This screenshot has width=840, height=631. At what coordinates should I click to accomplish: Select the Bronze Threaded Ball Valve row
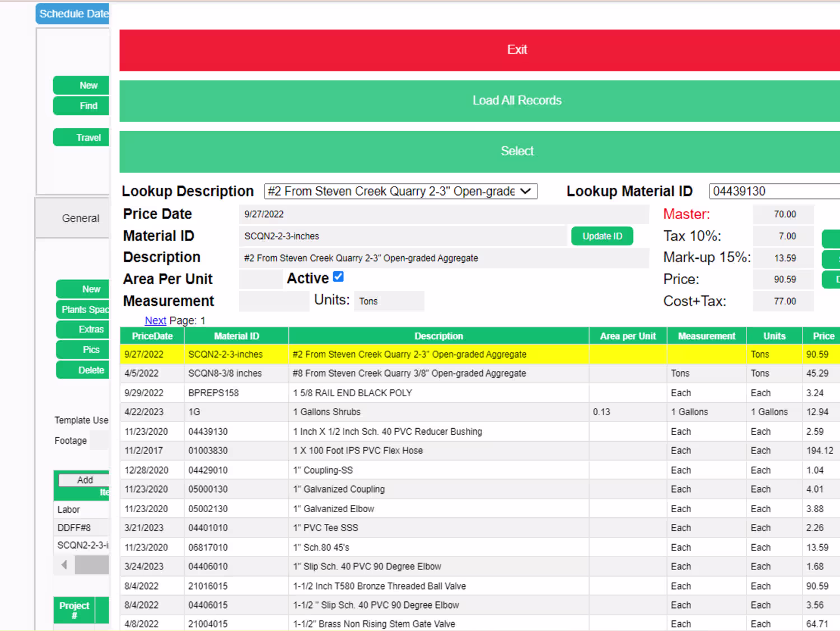click(480, 587)
